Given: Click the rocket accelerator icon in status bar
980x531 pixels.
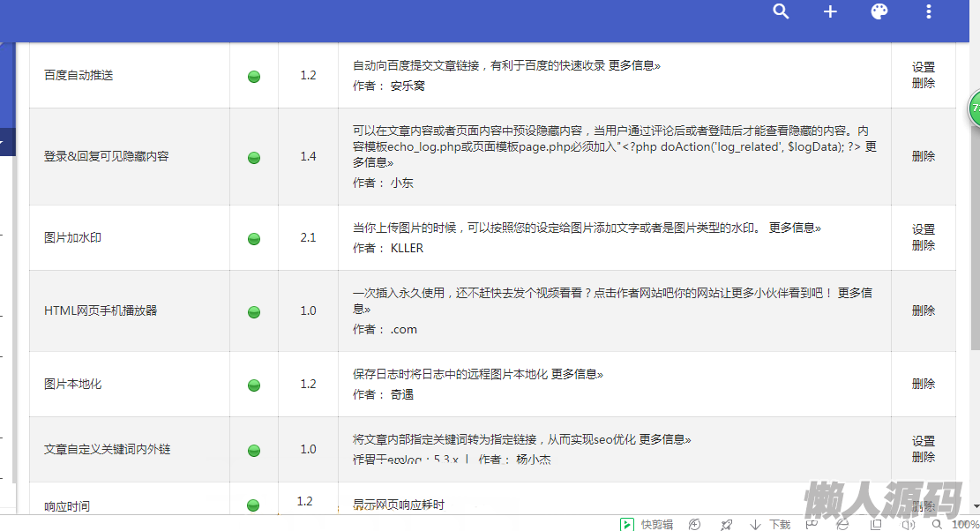Looking at the screenshot, I should [x=726, y=524].
